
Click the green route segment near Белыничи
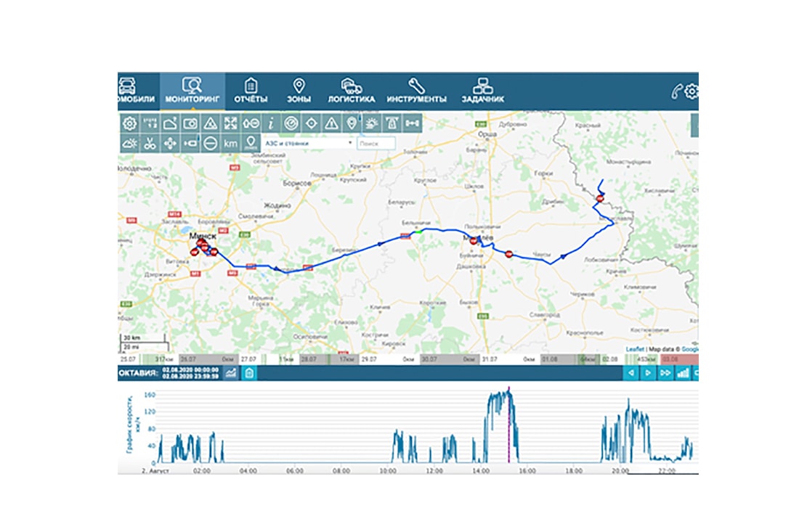[418, 232]
